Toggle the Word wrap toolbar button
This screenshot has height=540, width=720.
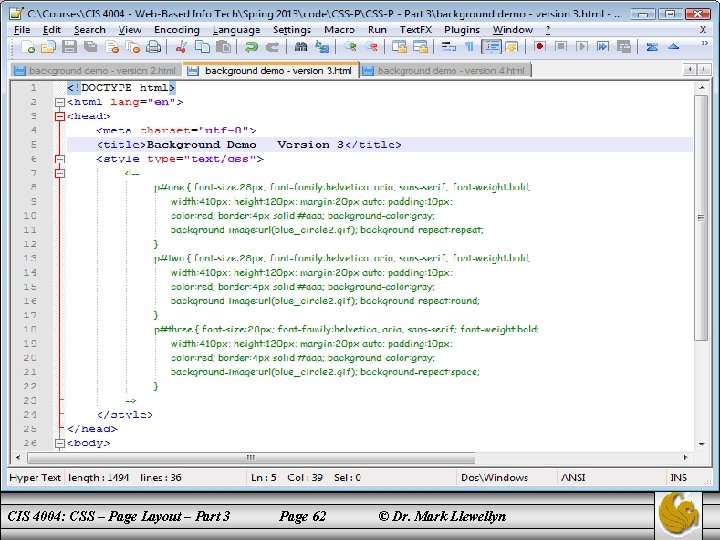click(x=450, y=47)
